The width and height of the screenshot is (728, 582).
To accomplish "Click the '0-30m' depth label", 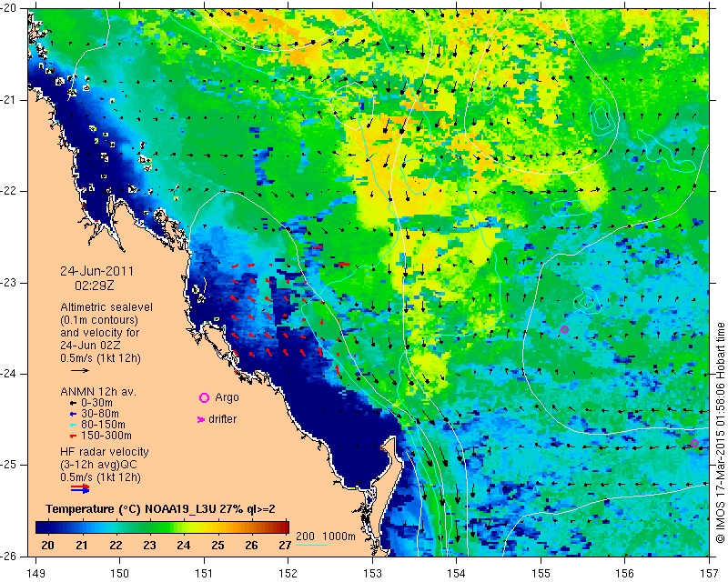I will coord(96,402).
